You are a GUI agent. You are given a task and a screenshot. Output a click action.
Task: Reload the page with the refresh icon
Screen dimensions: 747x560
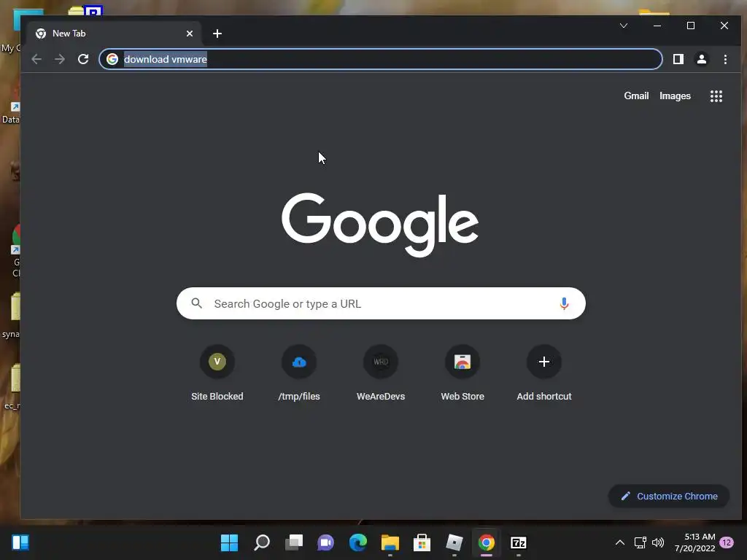[83, 59]
